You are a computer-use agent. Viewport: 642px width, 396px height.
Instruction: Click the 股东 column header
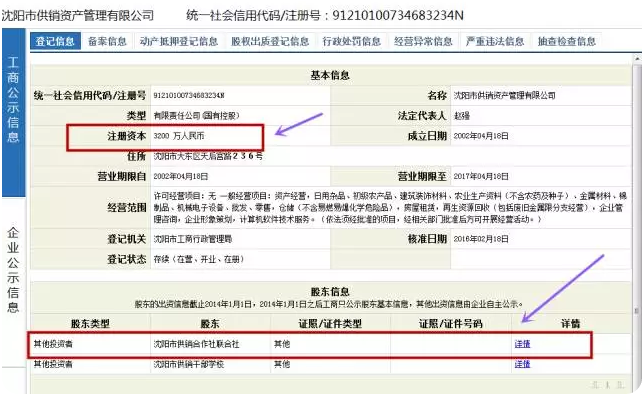click(x=210, y=324)
